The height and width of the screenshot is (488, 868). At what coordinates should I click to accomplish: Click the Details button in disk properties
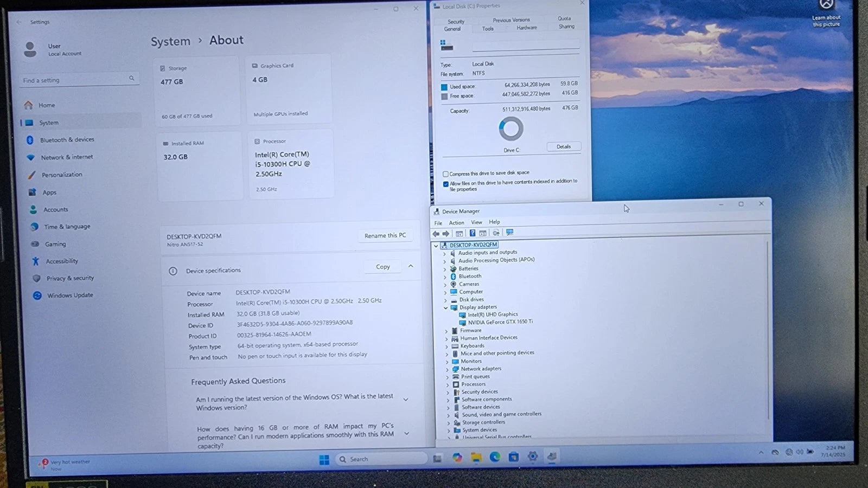pyautogui.click(x=563, y=147)
